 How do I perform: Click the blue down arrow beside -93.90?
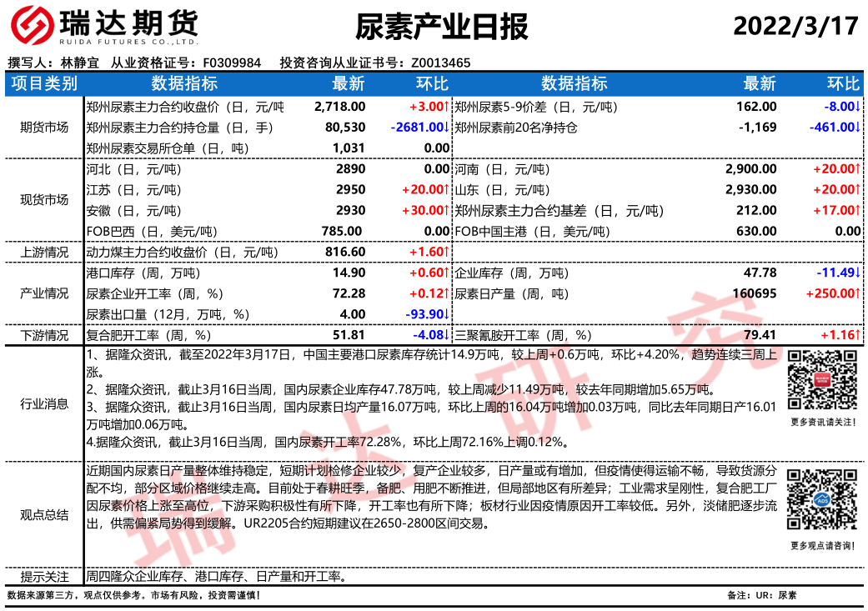pyautogui.click(x=447, y=314)
